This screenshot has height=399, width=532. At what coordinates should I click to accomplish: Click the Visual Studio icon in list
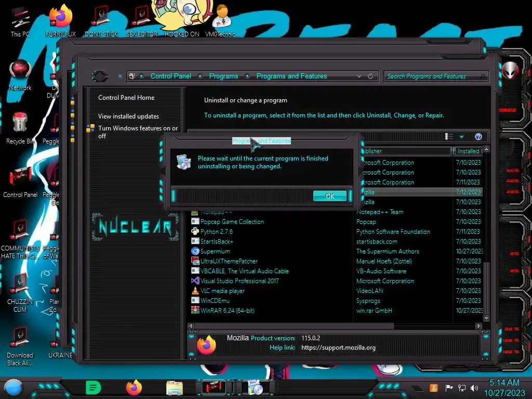click(195, 281)
